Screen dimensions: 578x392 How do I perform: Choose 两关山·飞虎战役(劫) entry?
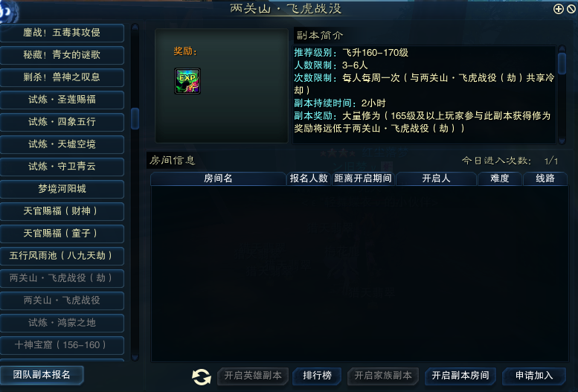pyautogui.click(x=62, y=278)
